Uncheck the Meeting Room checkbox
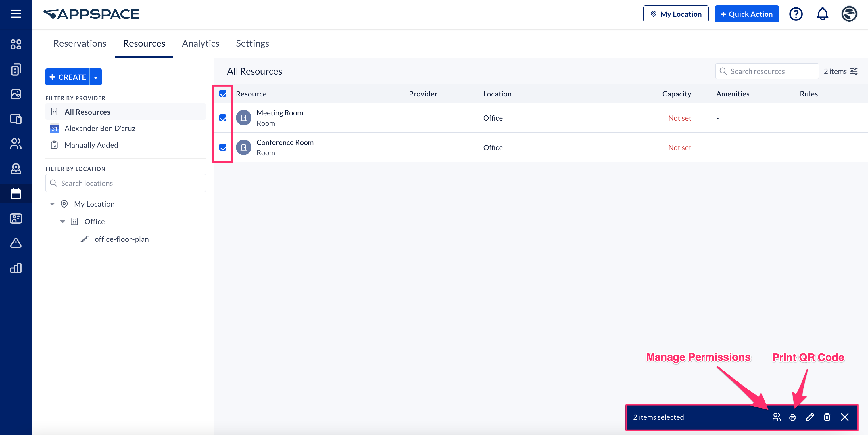The width and height of the screenshot is (868, 435). (x=223, y=118)
